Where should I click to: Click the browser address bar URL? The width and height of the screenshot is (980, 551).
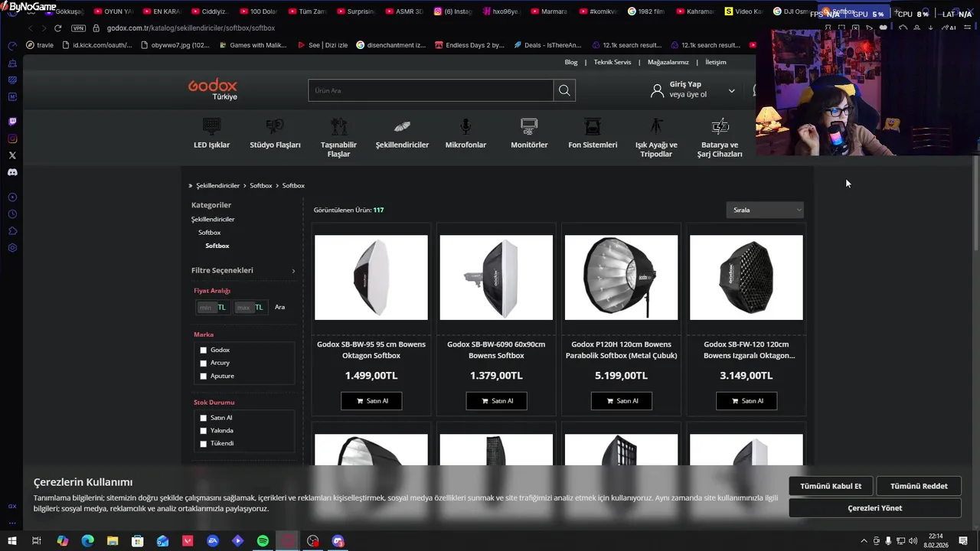coord(191,28)
